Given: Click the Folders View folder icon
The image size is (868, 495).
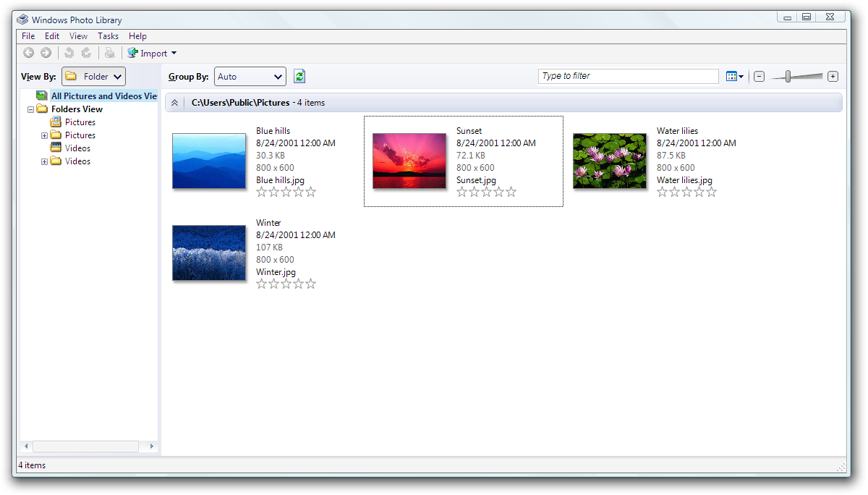Looking at the screenshot, I should pos(42,109).
